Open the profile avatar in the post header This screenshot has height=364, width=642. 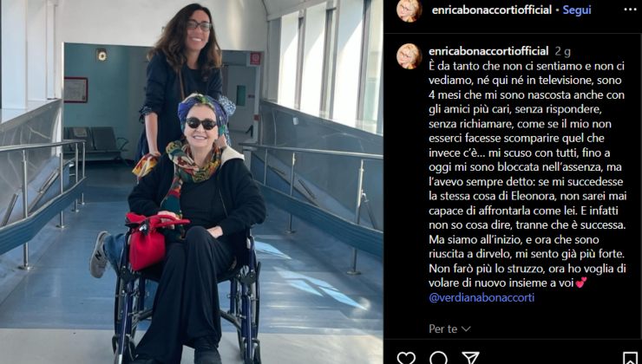(x=409, y=10)
